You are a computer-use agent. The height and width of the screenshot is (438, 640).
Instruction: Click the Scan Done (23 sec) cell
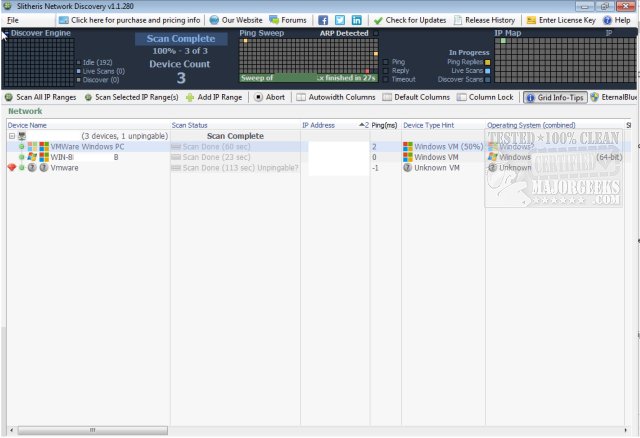[x=235, y=157]
